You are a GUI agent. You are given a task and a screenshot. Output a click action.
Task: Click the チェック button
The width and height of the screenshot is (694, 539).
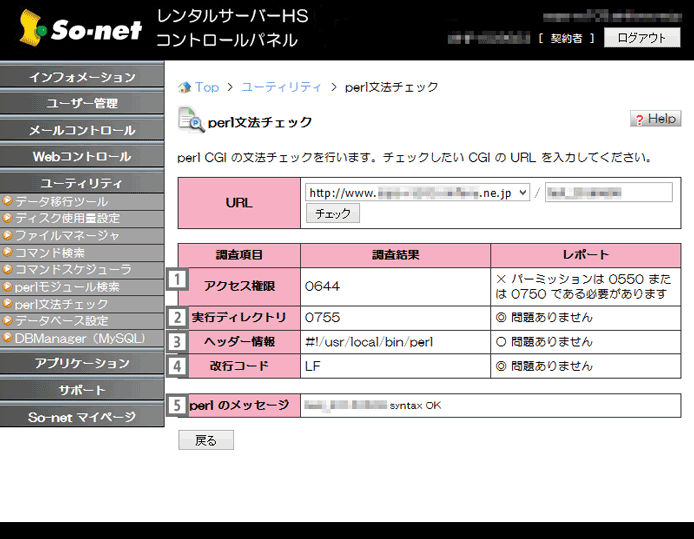[x=333, y=213]
